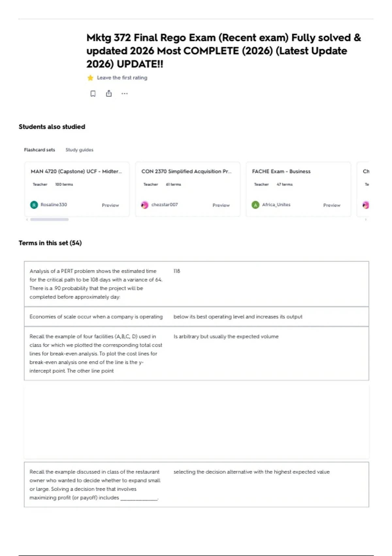The image size is (392, 556).
Task: Click the carousel left arrow
Action: (x=27, y=219)
